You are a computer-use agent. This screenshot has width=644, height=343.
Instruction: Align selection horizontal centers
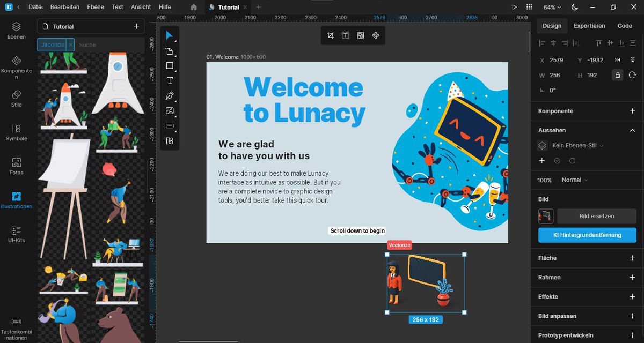point(554,43)
